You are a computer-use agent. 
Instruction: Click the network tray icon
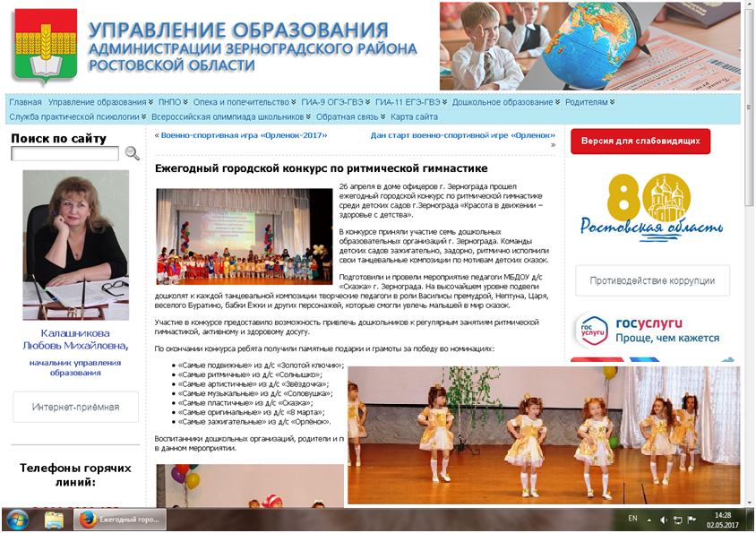click(x=677, y=520)
